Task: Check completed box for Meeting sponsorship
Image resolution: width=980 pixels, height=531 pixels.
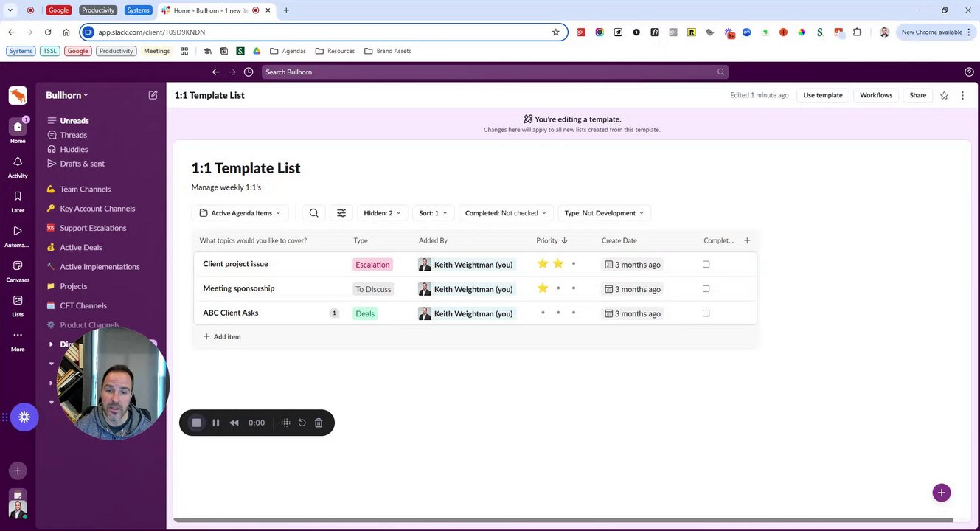Action: click(x=706, y=288)
